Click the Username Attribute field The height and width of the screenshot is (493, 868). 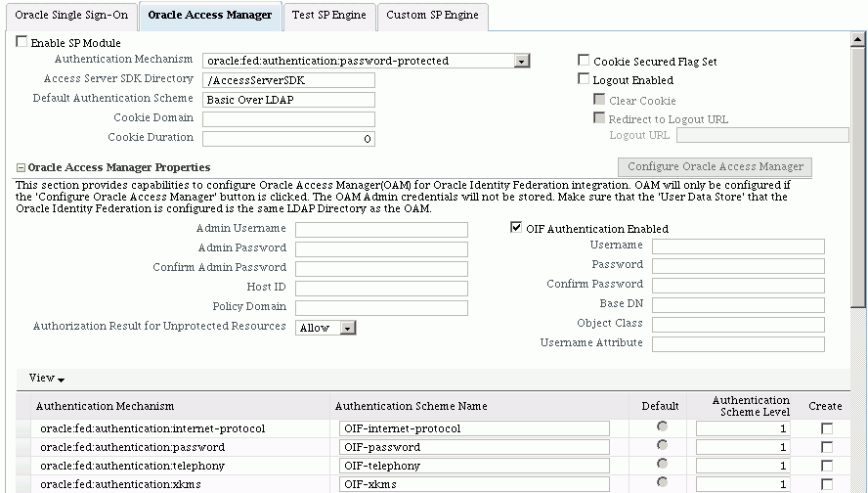click(738, 344)
